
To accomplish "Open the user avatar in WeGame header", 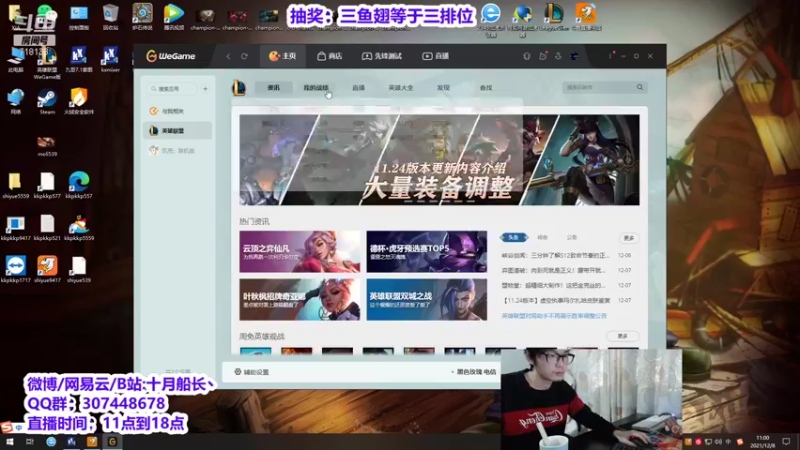I will coord(574,56).
